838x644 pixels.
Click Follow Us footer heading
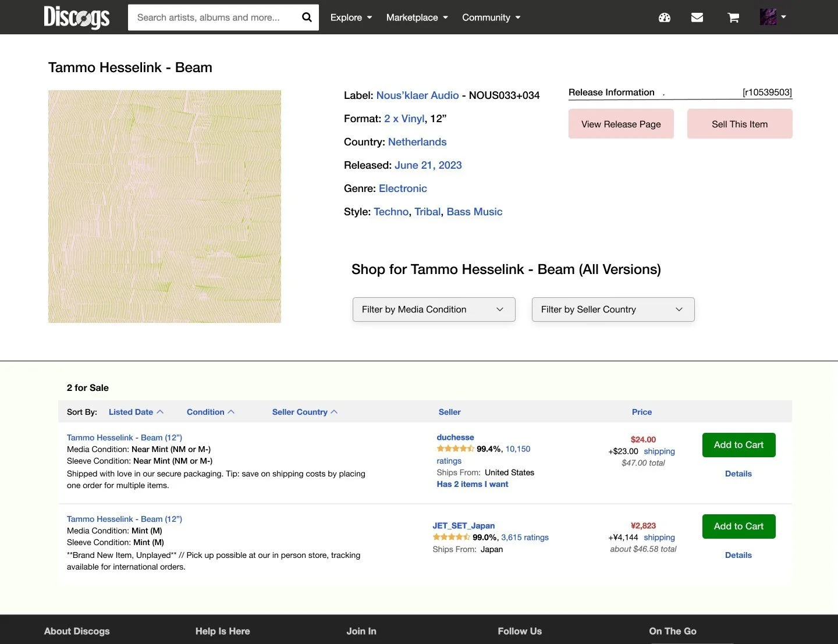pos(520,631)
